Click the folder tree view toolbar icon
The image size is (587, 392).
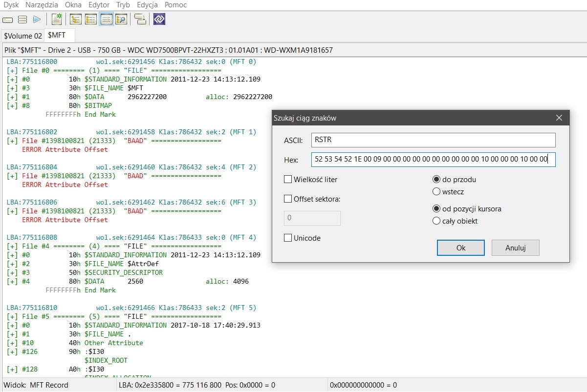coord(76,19)
